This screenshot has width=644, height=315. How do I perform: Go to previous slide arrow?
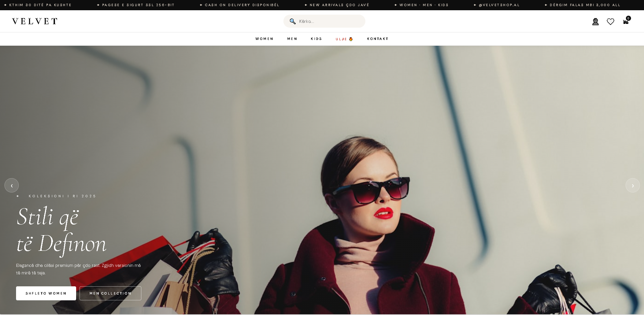coord(12,185)
